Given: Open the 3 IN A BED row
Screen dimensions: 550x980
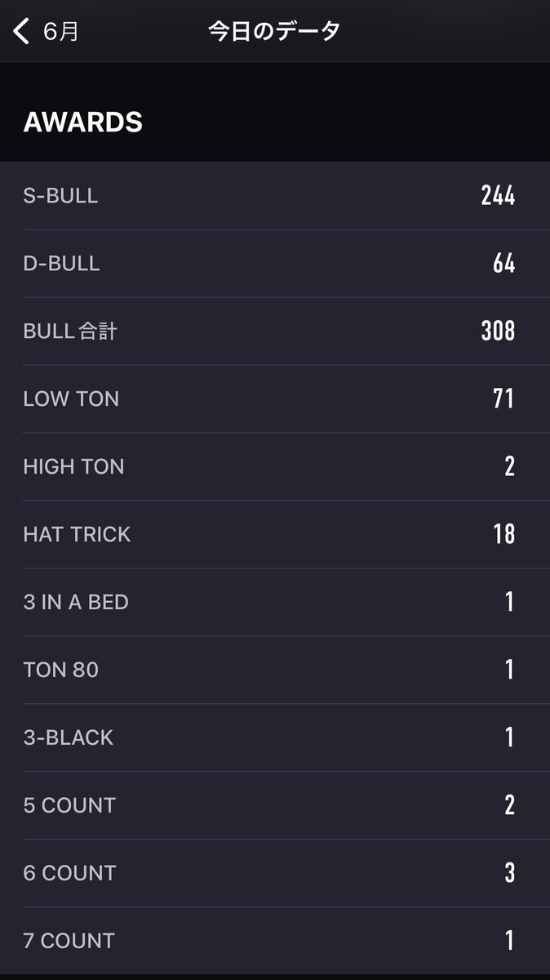Looking at the screenshot, I should coord(275,602).
